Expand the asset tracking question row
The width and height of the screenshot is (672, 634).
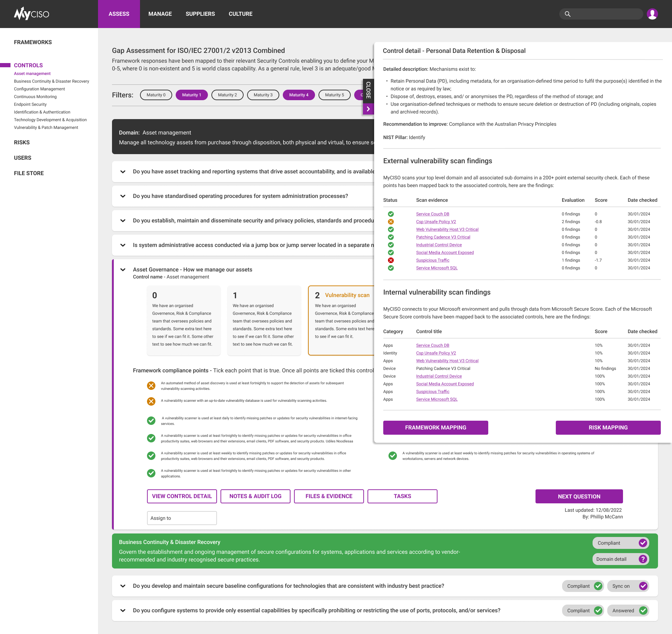point(123,172)
